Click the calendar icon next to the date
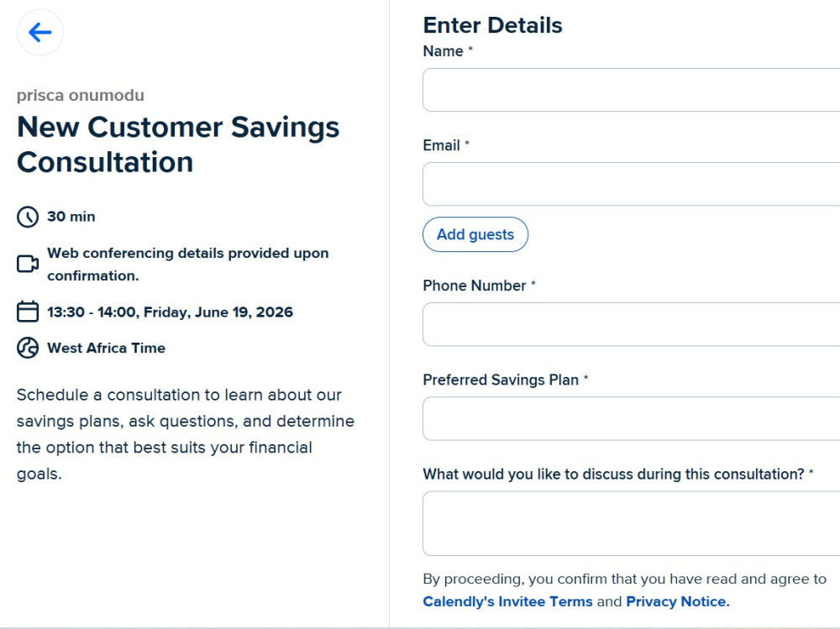Screen dimensions: 840x629 click(x=28, y=312)
